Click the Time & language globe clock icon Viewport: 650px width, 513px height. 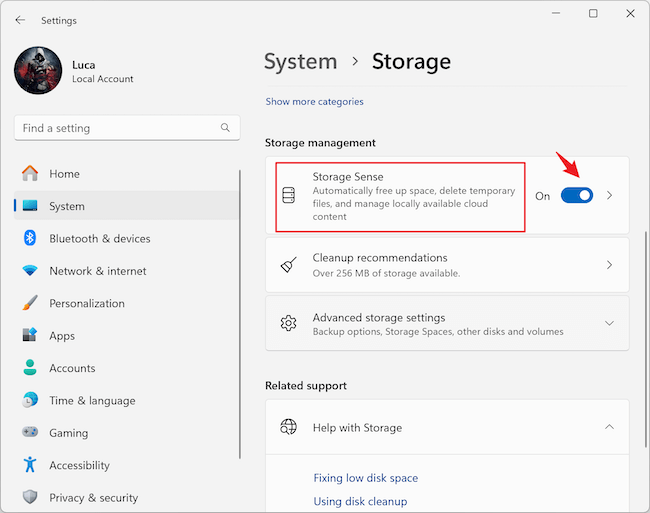pyautogui.click(x=30, y=400)
